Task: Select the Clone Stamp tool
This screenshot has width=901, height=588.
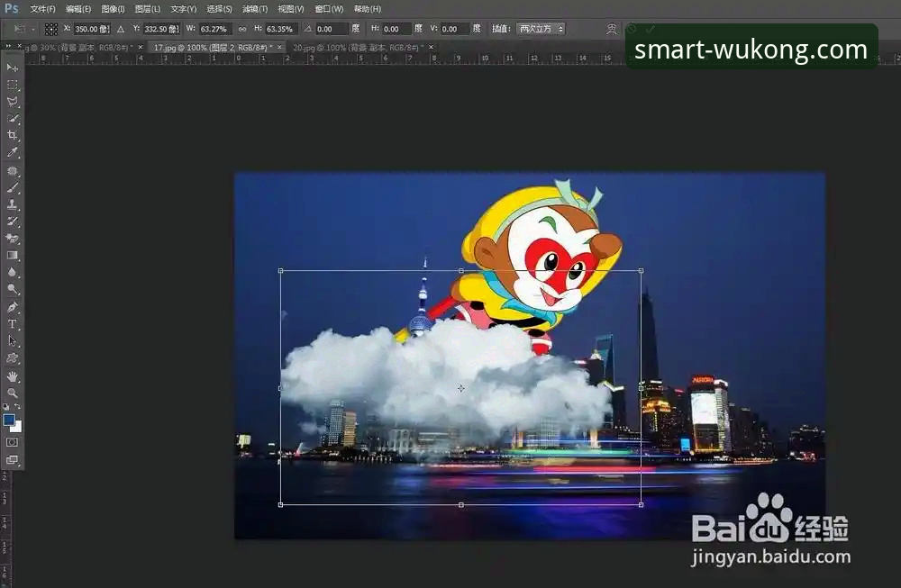Action: coord(12,204)
